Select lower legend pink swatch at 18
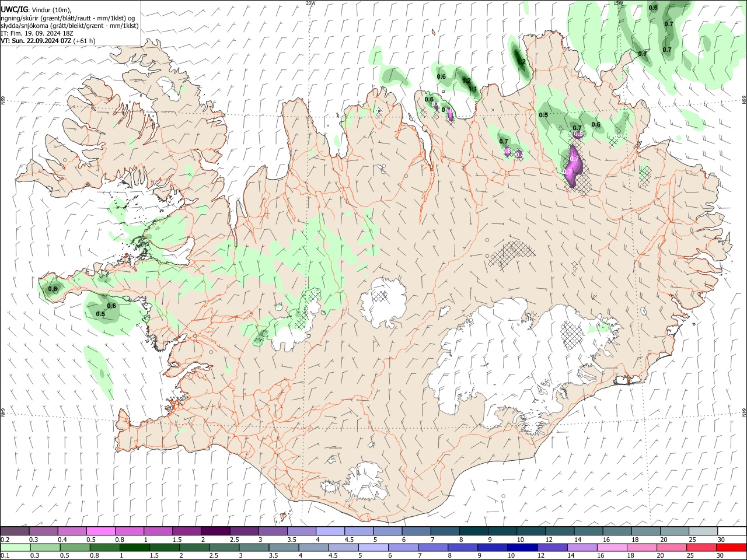The height and width of the screenshot is (560, 747). pos(642,547)
